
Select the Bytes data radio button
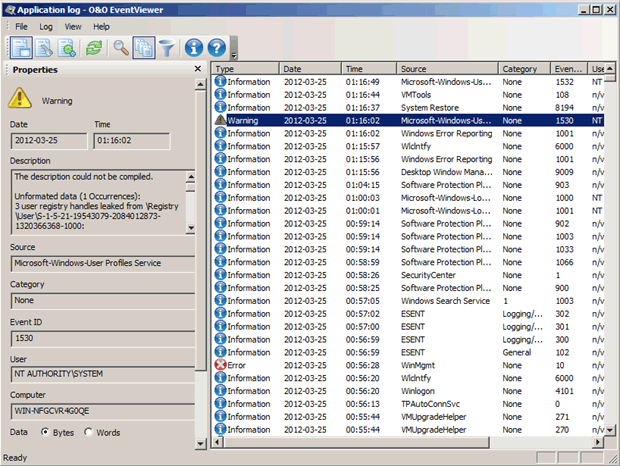click(46, 432)
